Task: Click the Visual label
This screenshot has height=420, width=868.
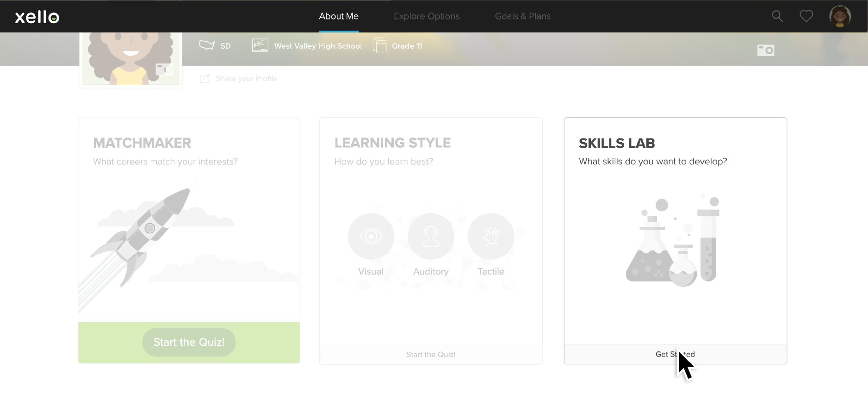Action: pos(371,272)
